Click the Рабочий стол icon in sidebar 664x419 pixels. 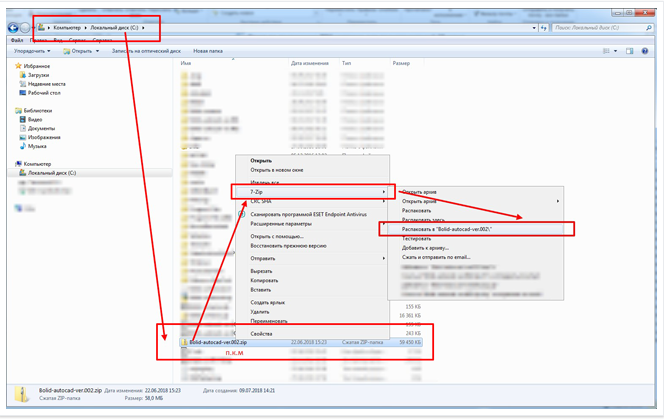click(x=23, y=93)
